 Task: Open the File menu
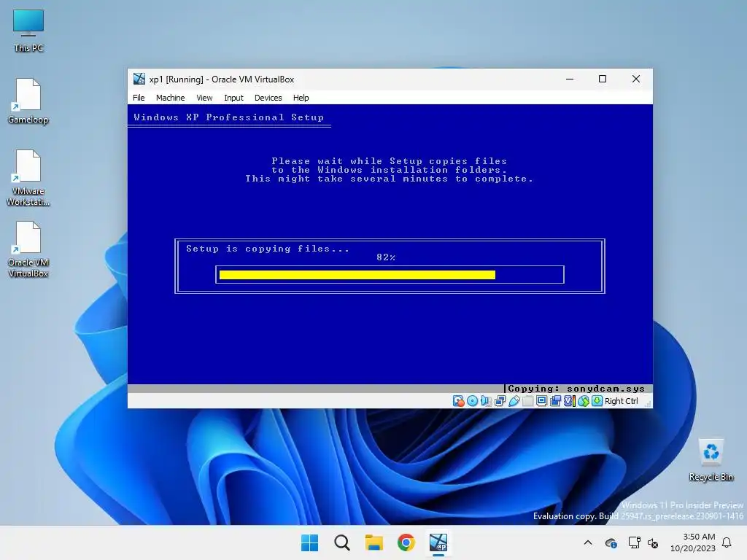point(139,98)
